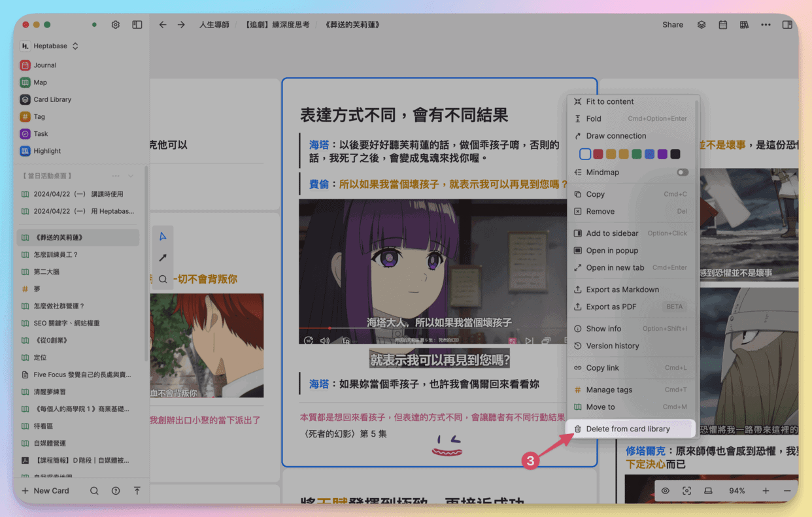This screenshot has height=517, width=812.
Task: Click New Card button
Action: [45, 491]
